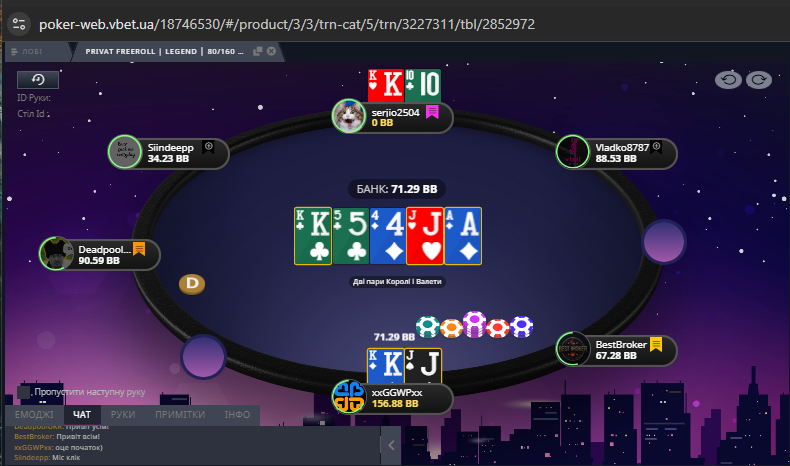This screenshot has height=466, width=790.
Task: Close the Privat Freeroll table tab
Action: tap(272, 51)
